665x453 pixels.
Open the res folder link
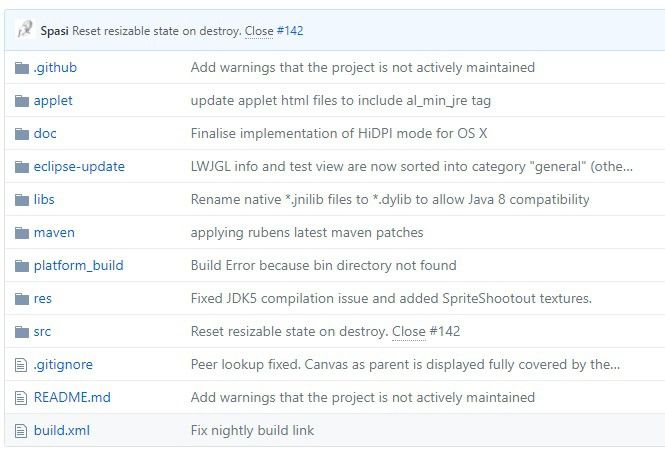[x=43, y=299]
